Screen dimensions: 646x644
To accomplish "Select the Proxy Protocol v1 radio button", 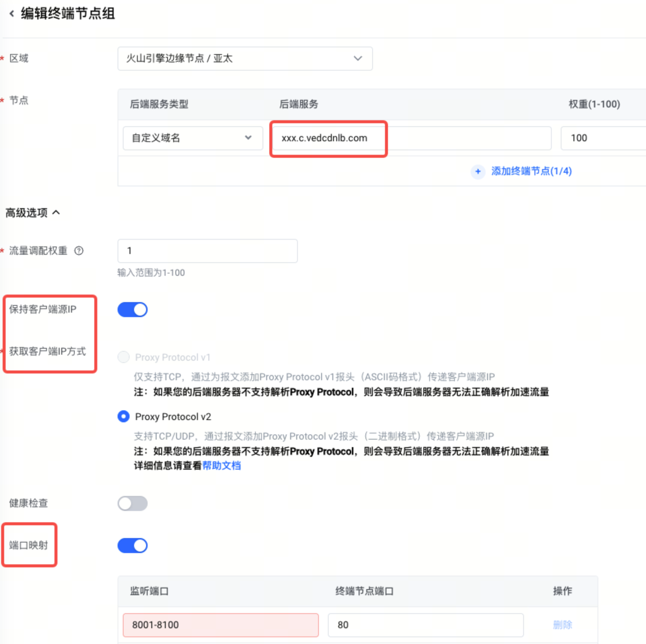I will click(x=124, y=357).
